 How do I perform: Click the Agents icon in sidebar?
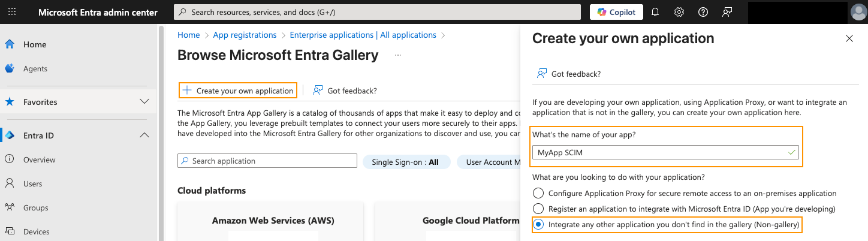[x=10, y=68]
